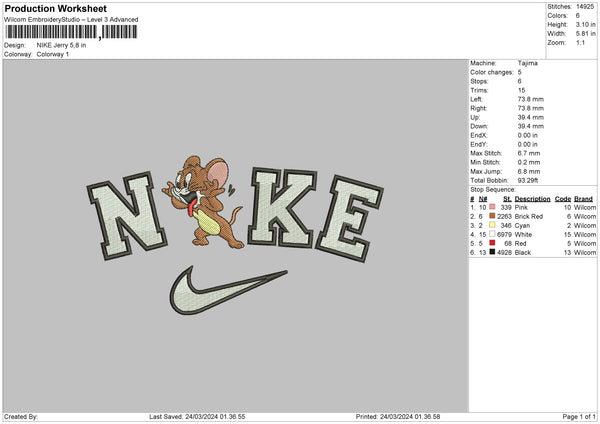Click the Up value '39.4 mm'
Screen dimensions: 600x424
(531, 117)
